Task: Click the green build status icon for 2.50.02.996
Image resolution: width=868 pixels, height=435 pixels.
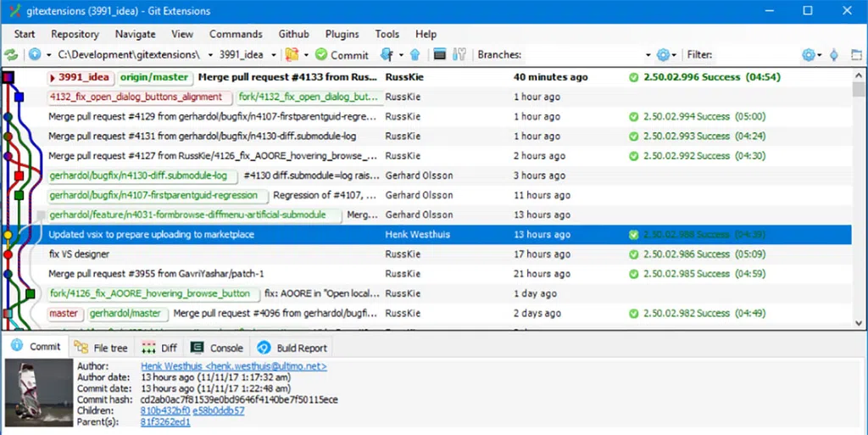Action: [633, 77]
